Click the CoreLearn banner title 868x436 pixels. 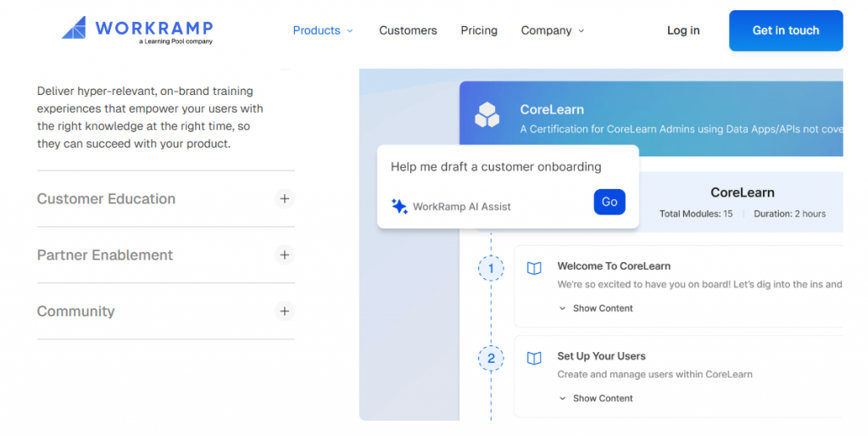tap(552, 109)
